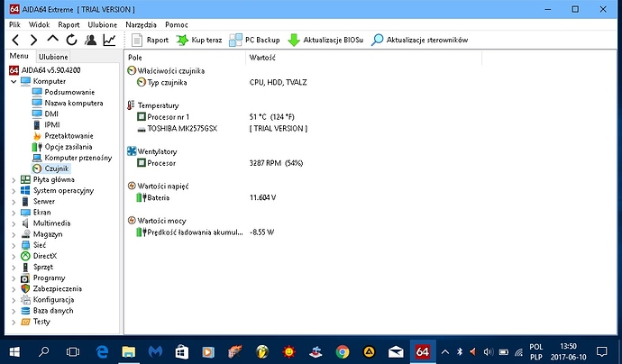This screenshot has width=622, height=364.
Task: Open the Narzędzia menu
Action: pos(141,24)
